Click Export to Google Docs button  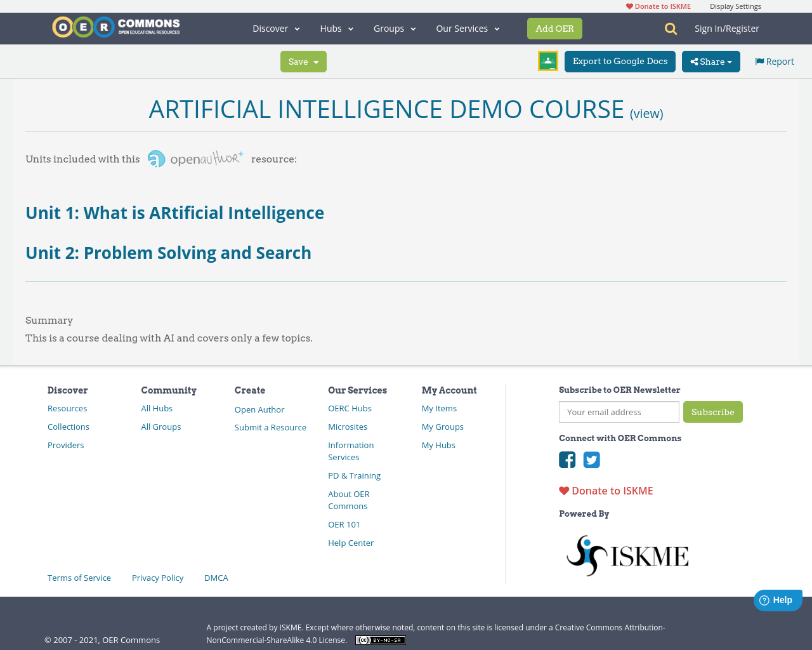pos(620,62)
